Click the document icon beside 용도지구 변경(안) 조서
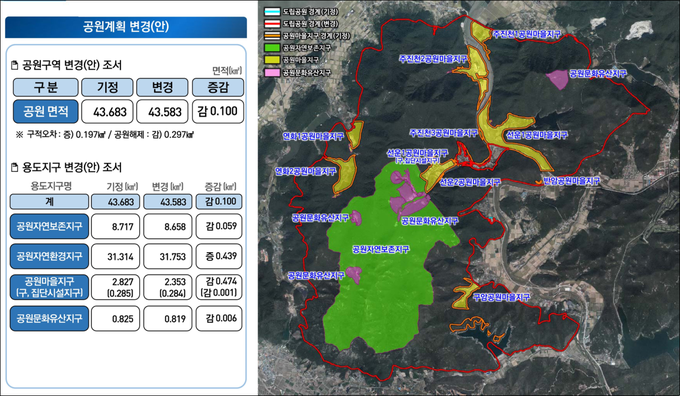 [15, 167]
